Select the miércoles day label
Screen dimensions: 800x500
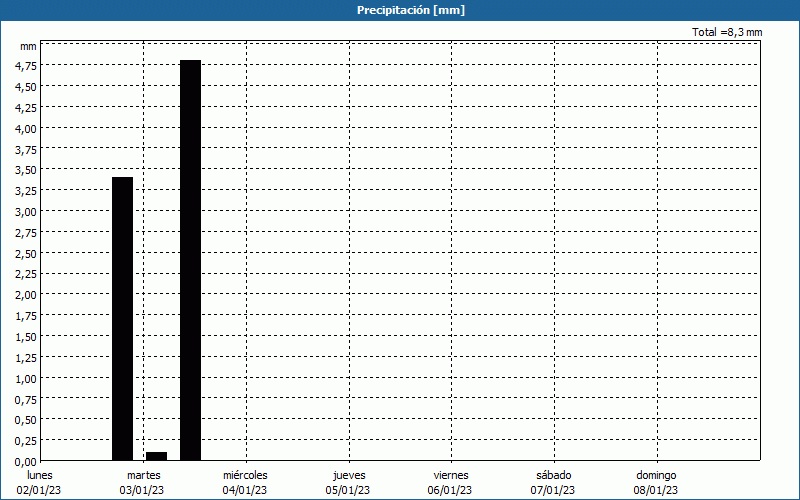[x=245, y=475]
